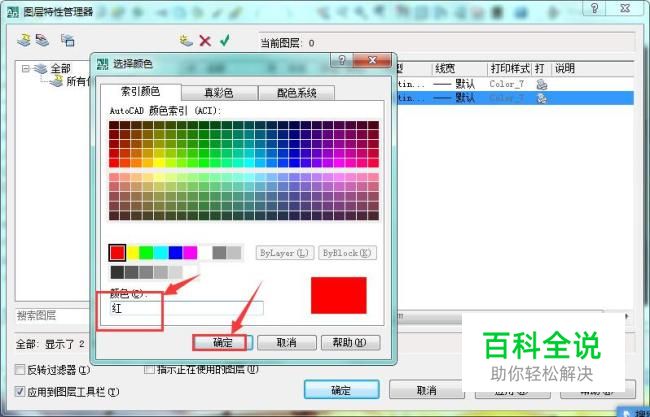This screenshot has height=417, width=650.
Task: Toggle the 应用到图层工具栏 checkbox
Action: 20,391
